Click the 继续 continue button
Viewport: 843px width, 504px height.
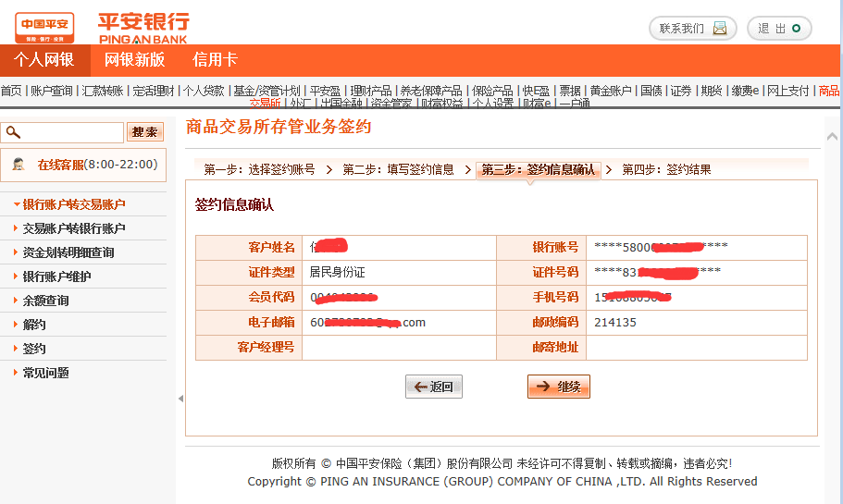[x=559, y=387]
